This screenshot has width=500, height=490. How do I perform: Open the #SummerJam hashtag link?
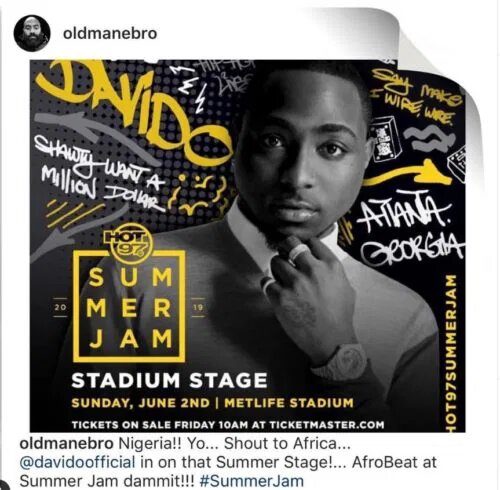pos(252,481)
